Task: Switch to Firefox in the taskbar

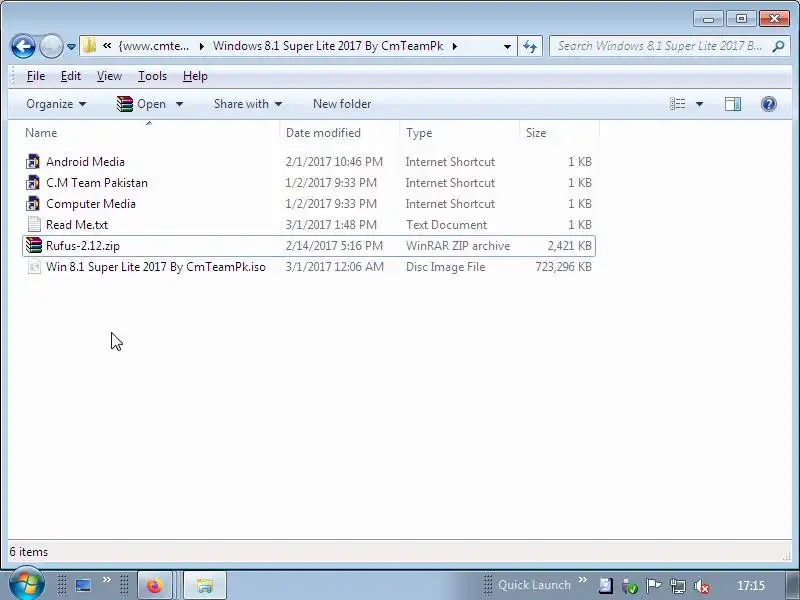Action: [x=155, y=585]
